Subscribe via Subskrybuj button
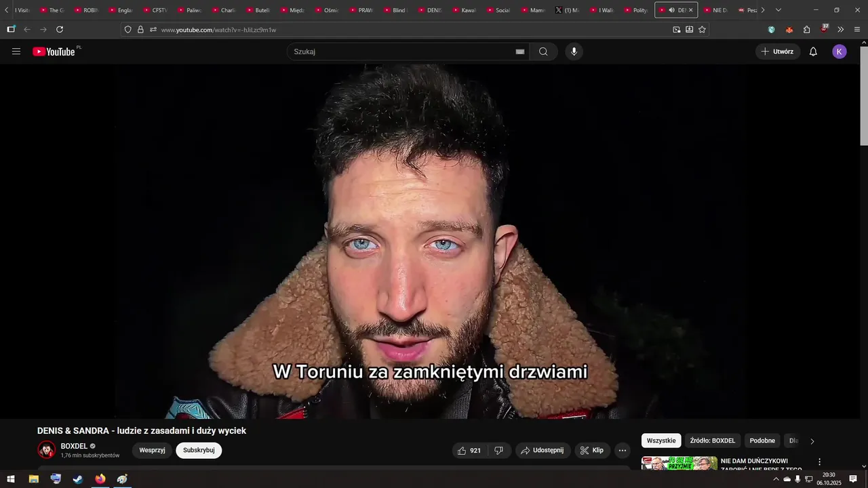868x488 pixels. (x=199, y=450)
